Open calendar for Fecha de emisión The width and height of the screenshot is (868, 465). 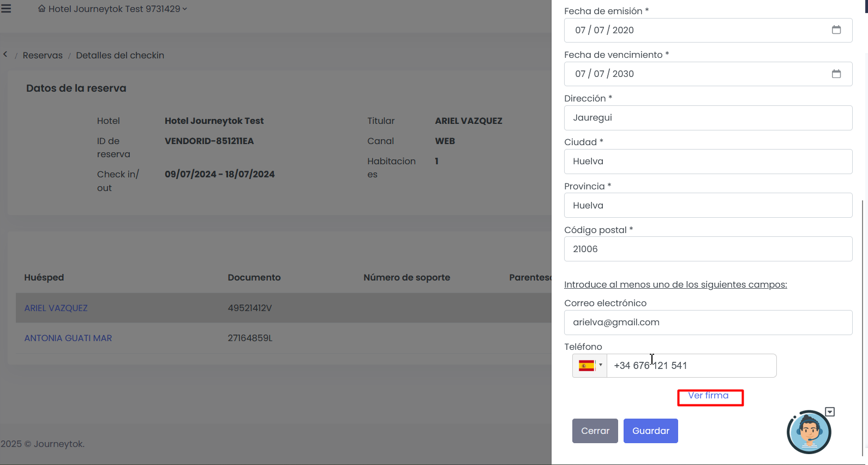point(836,30)
